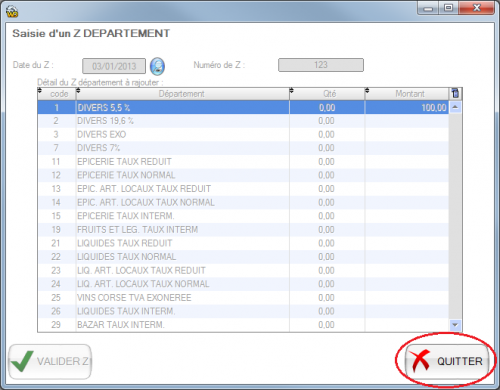
Task: Click the QUITTER button
Action: coord(447,361)
